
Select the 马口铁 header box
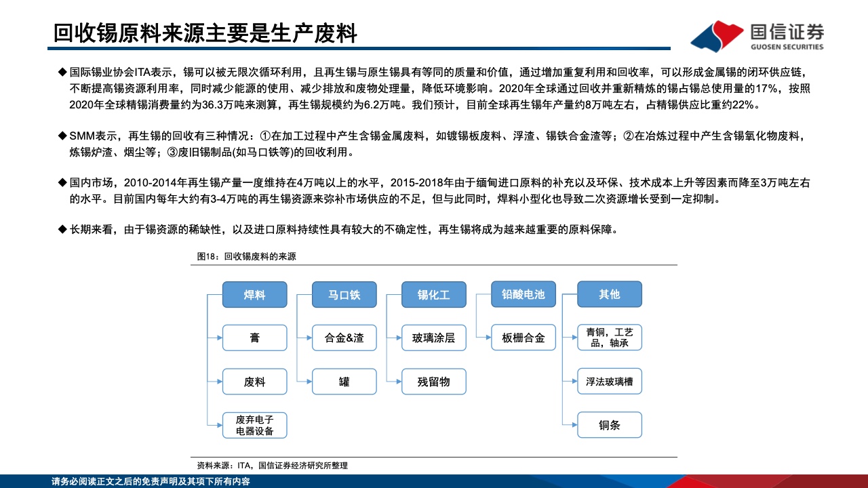(x=344, y=295)
